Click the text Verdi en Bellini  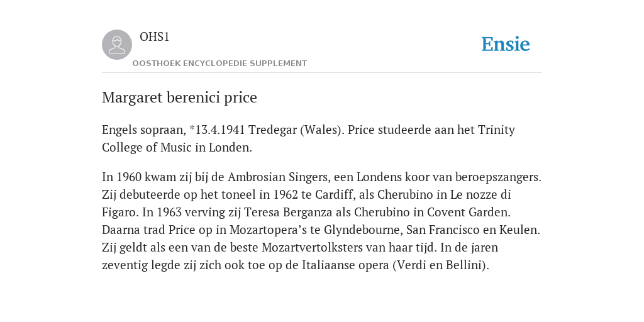(x=441, y=265)
